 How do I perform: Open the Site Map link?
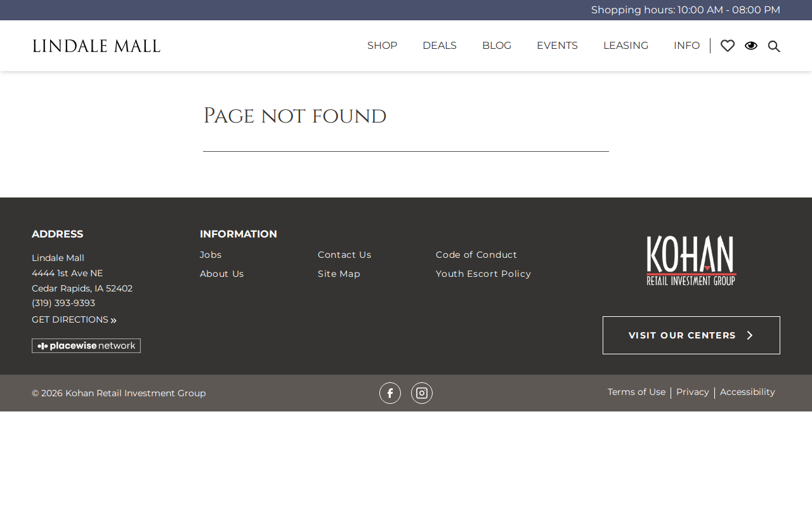click(x=339, y=274)
